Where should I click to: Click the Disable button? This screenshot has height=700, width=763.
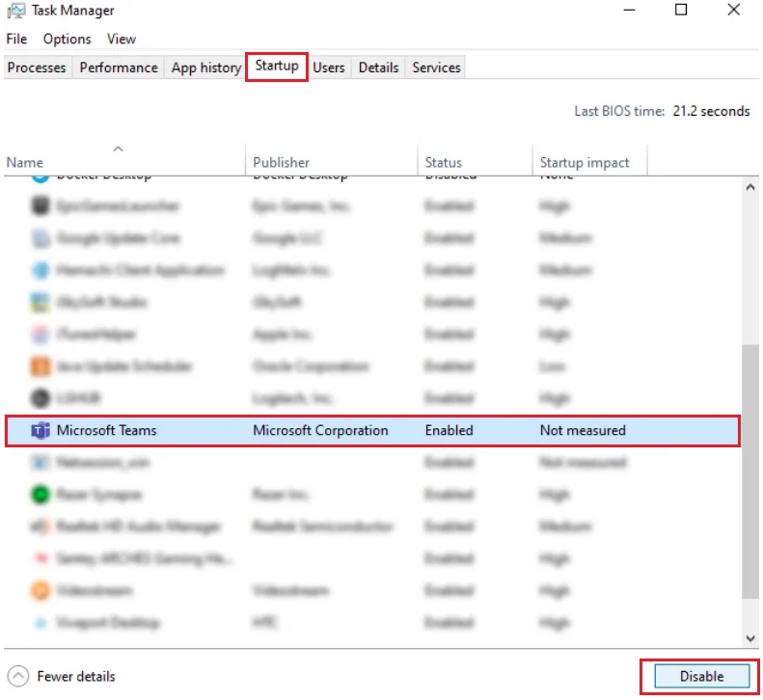tap(701, 676)
